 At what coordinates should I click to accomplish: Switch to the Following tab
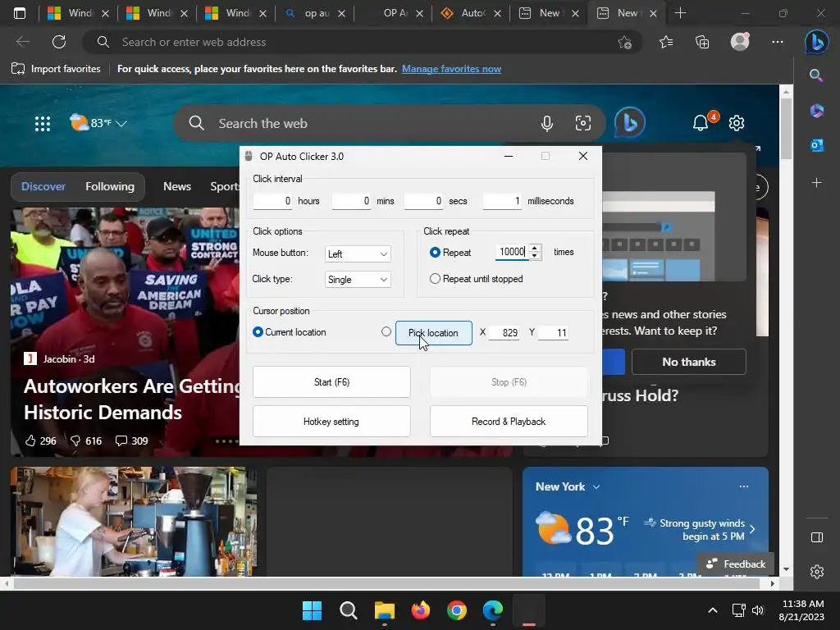coord(110,186)
